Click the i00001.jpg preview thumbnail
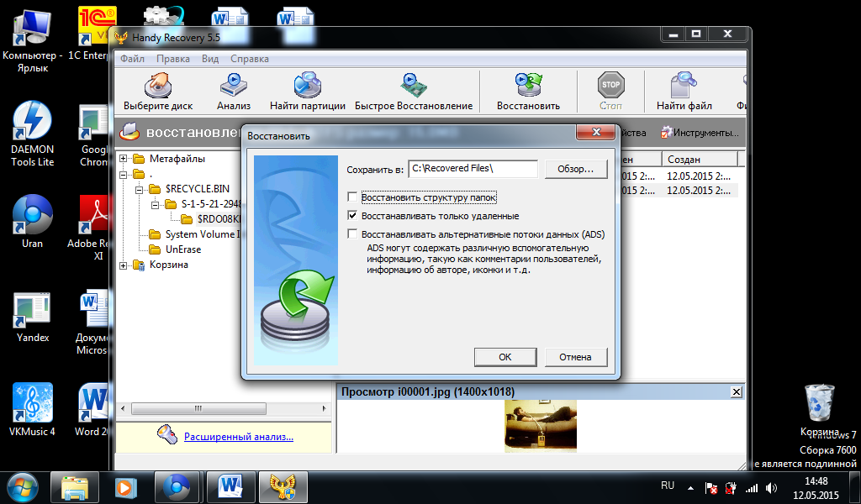 [541, 426]
